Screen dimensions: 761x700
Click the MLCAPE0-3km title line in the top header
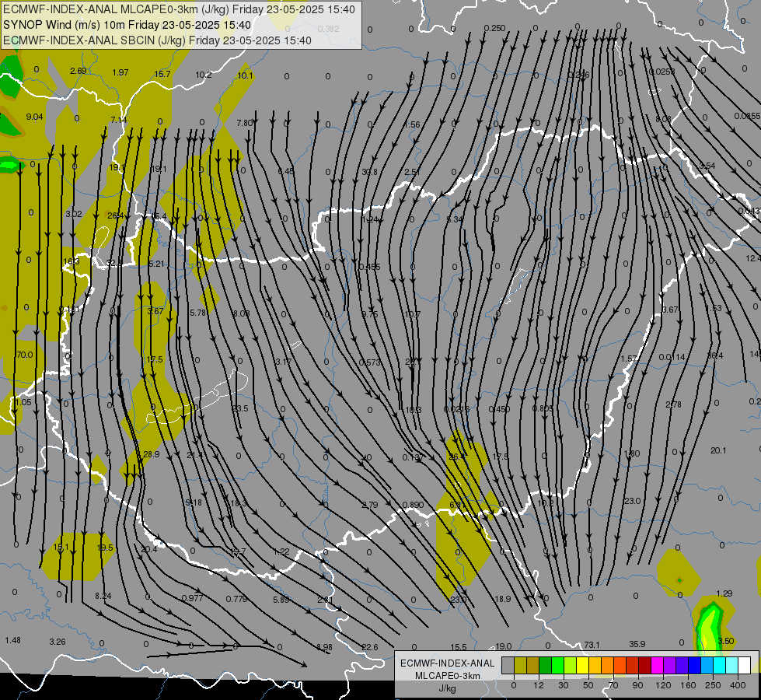pos(179,9)
